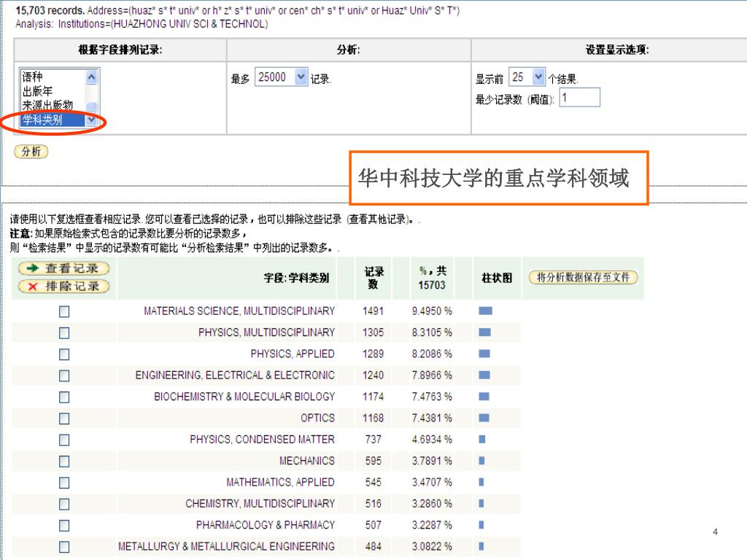
Task: Click record count 1305
Action: tap(373, 332)
